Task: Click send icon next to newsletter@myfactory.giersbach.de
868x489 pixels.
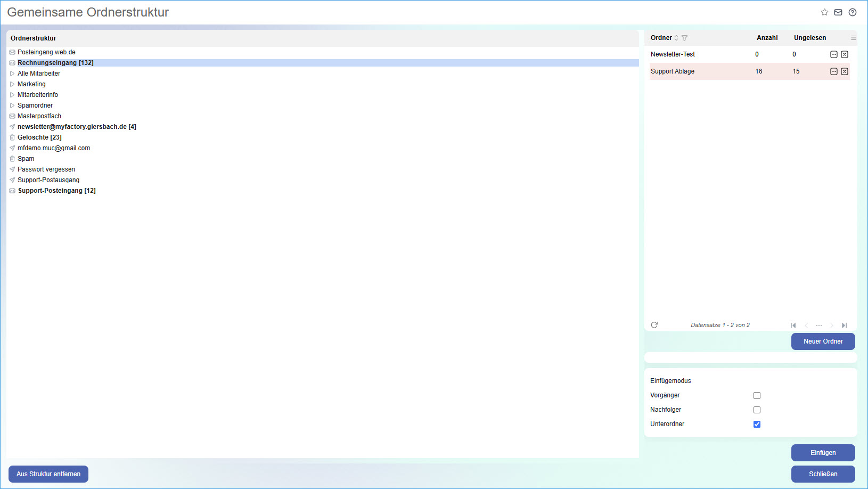Action: 12,127
